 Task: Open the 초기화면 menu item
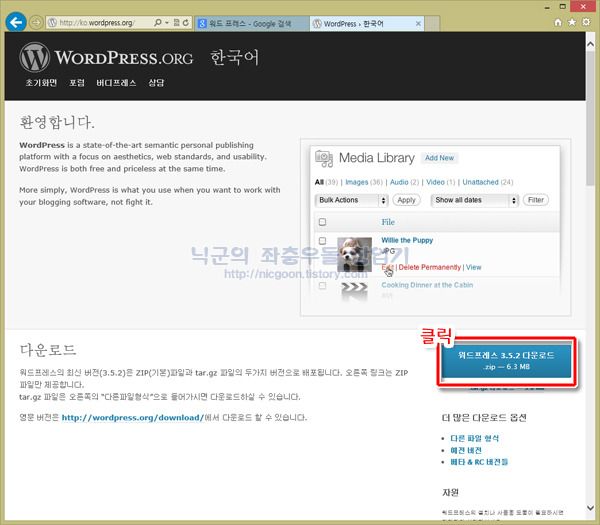point(41,83)
